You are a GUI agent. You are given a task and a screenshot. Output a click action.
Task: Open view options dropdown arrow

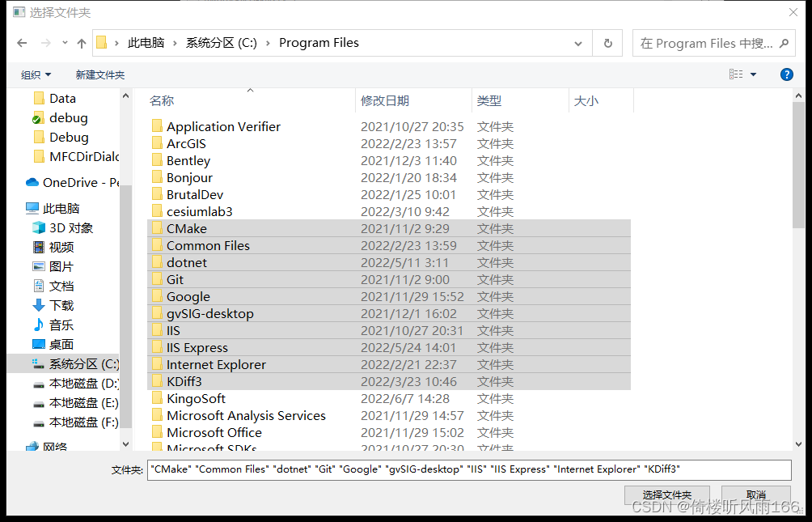click(754, 74)
